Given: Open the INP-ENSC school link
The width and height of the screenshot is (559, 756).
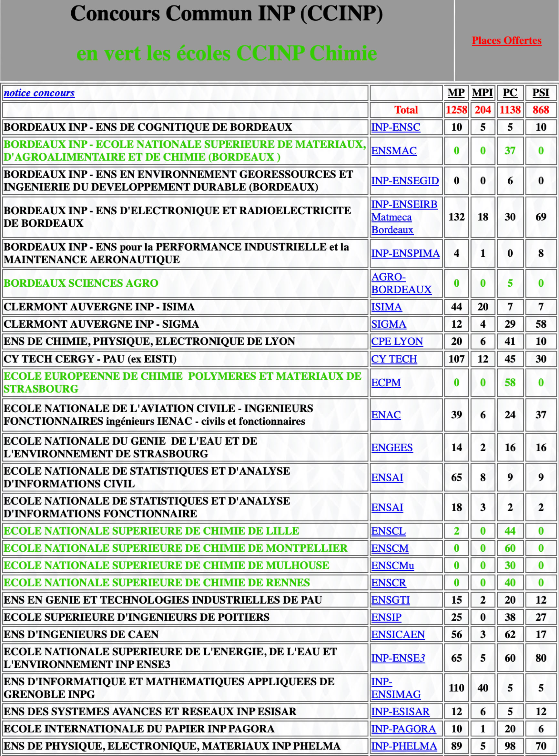Looking at the screenshot, I should [x=396, y=127].
